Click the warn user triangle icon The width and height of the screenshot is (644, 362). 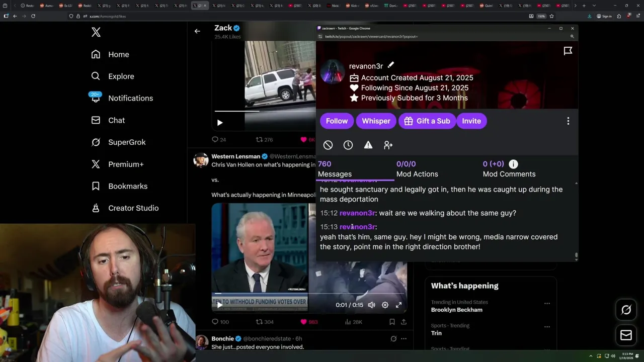(368, 145)
